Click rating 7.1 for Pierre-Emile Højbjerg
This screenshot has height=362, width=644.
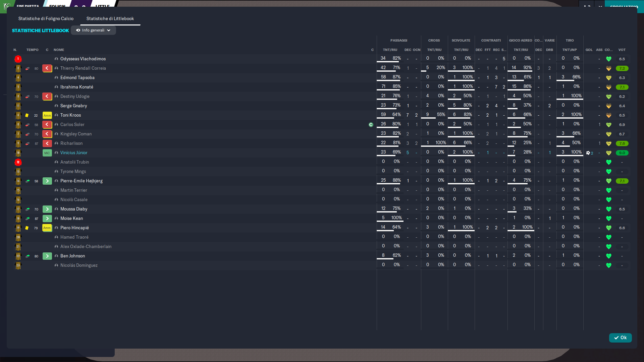(622, 181)
